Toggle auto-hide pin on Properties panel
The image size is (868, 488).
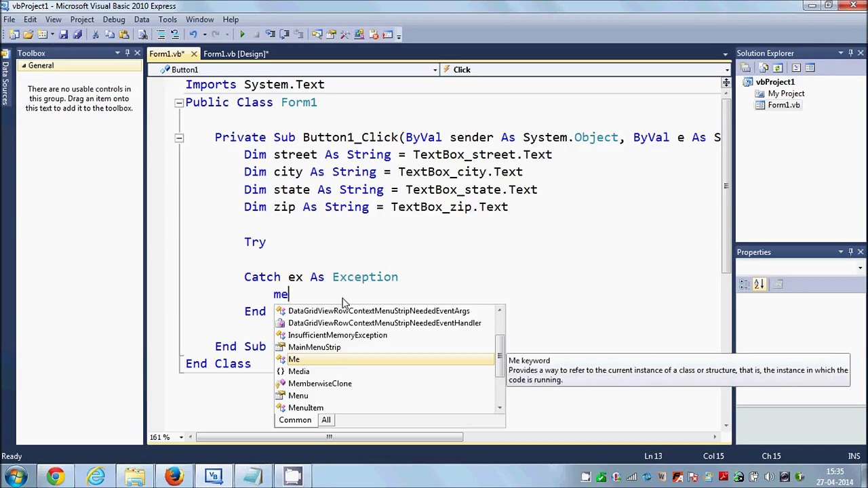click(850, 252)
